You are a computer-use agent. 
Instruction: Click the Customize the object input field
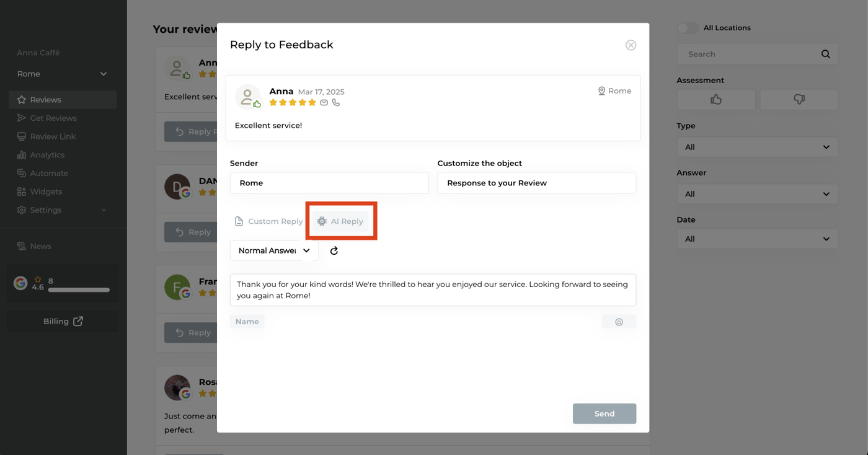tap(536, 183)
